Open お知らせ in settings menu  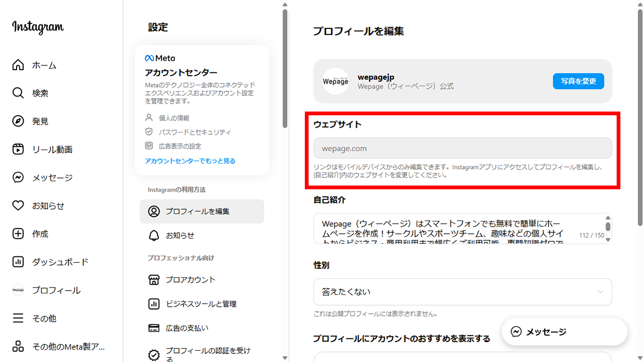(x=202, y=235)
